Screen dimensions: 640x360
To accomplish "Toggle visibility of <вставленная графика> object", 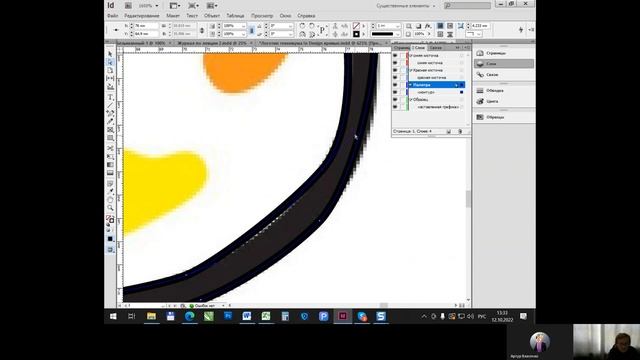I will [x=395, y=107].
